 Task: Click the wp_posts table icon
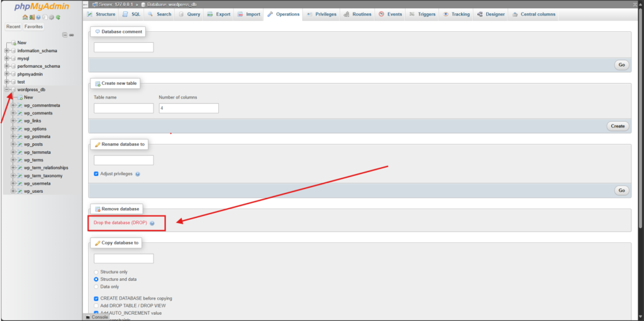click(x=19, y=144)
